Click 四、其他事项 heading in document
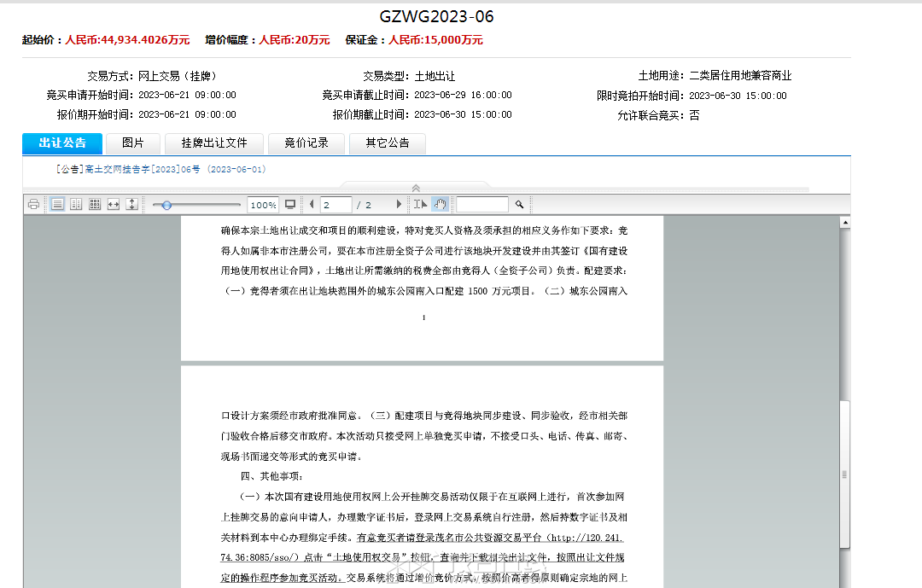This screenshot has width=922, height=588. [x=271, y=476]
